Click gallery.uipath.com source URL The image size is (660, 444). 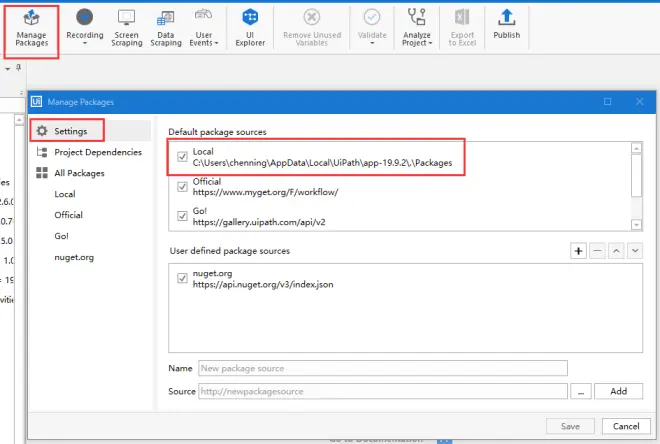pyautogui.click(x=259, y=222)
